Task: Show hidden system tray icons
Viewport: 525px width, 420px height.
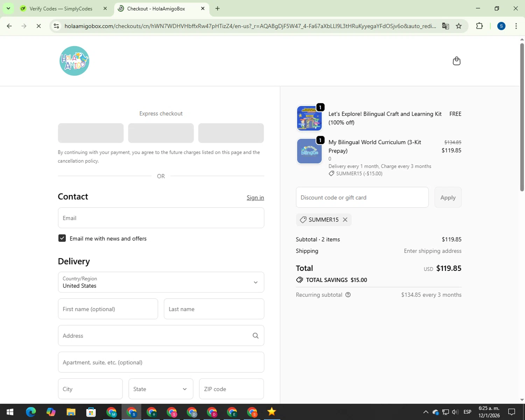Action: coord(426,412)
